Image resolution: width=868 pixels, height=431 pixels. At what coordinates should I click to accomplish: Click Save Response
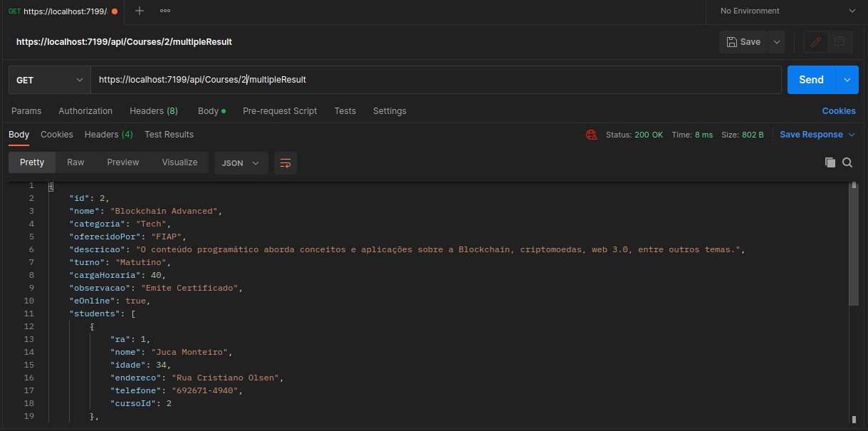click(811, 135)
